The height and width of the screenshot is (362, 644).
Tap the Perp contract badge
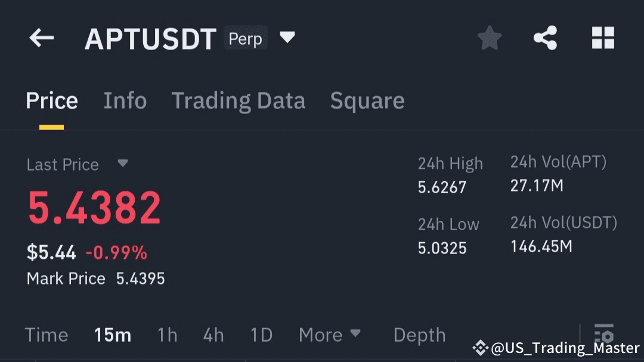[x=245, y=39]
